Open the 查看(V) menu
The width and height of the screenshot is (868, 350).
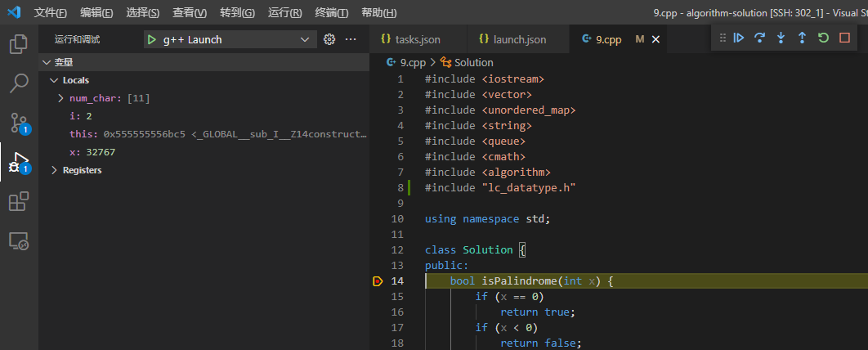190,13
